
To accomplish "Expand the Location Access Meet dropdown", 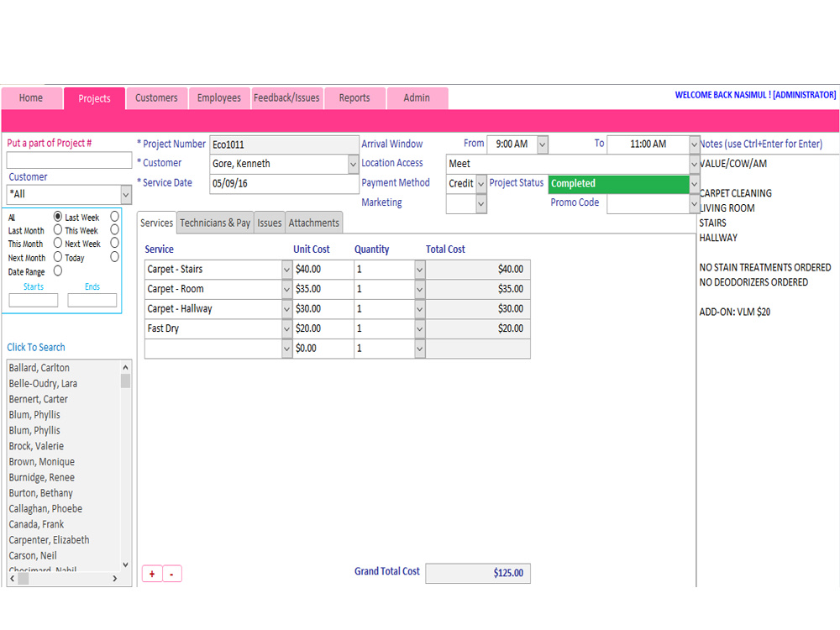I will click(695, 164).
